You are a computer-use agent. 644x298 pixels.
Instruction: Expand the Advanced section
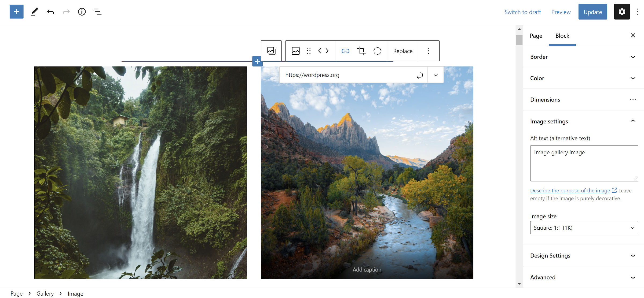click(x=582, y=277)
